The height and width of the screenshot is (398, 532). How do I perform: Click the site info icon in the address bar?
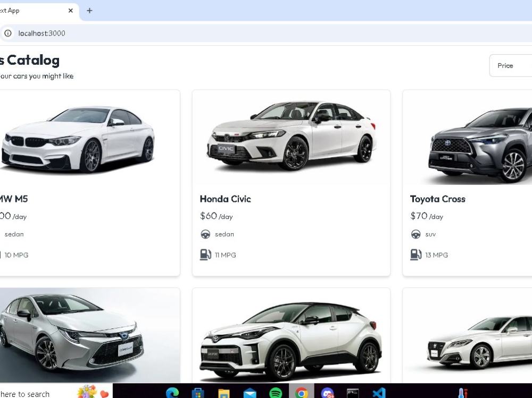coord(8,33)
